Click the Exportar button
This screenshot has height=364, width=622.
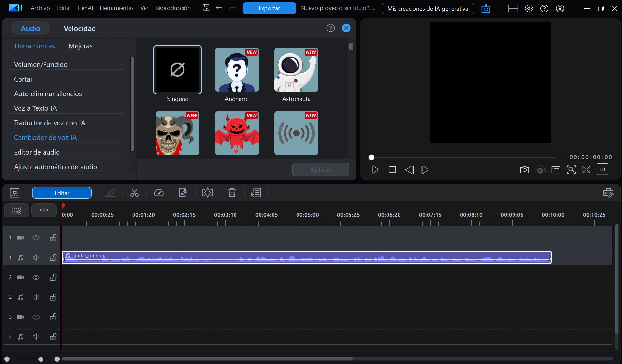click(x=269, y=8)
